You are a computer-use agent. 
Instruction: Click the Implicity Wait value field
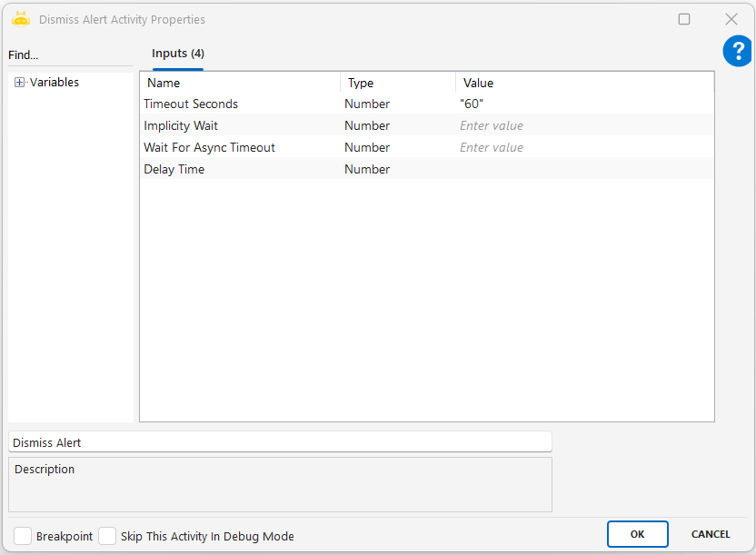click(582, 126)
